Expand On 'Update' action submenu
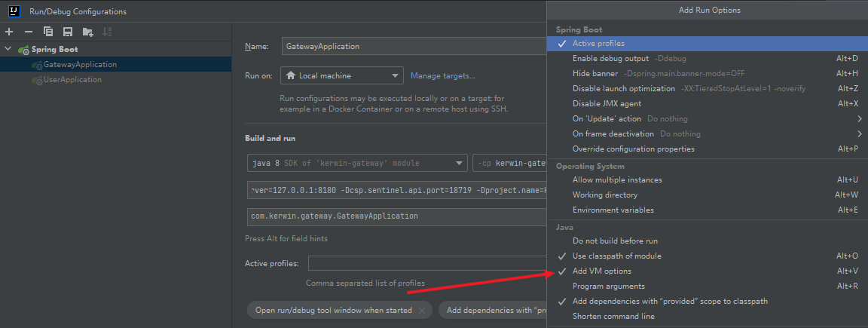This screenshot has width=868, height=328. point(707,118)
